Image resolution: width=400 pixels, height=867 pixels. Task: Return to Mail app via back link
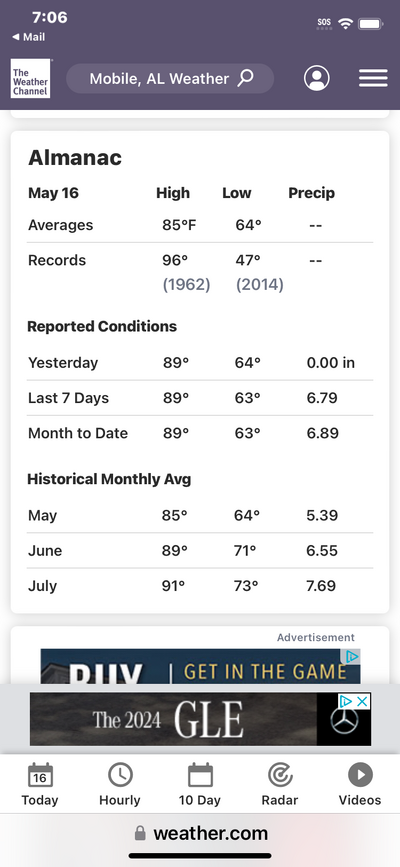(x=29, y=37)
